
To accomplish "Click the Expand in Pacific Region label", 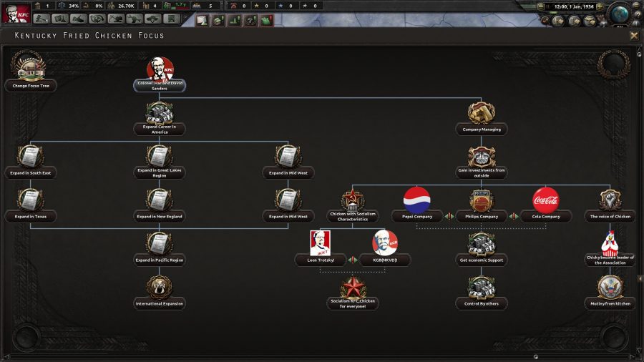I will [x=160, y=260].
